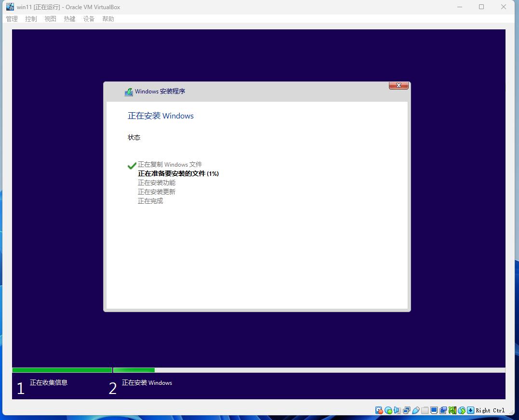The height and width of the screenshot is (420, 519).
Task: Click the step 1 green progress bar
Action: tap(62, 370)
